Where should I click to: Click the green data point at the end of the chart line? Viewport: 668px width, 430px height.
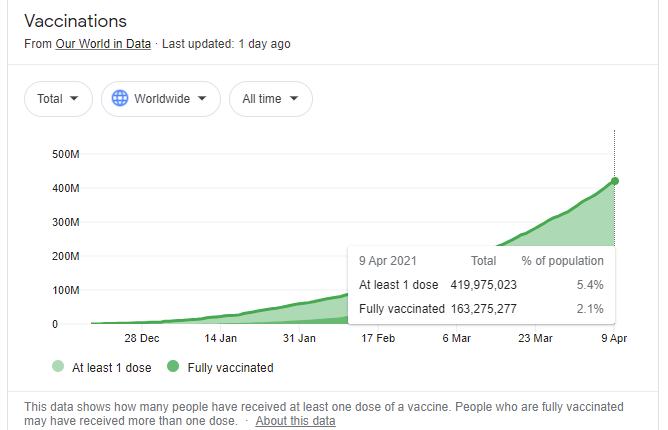point(614,181)
